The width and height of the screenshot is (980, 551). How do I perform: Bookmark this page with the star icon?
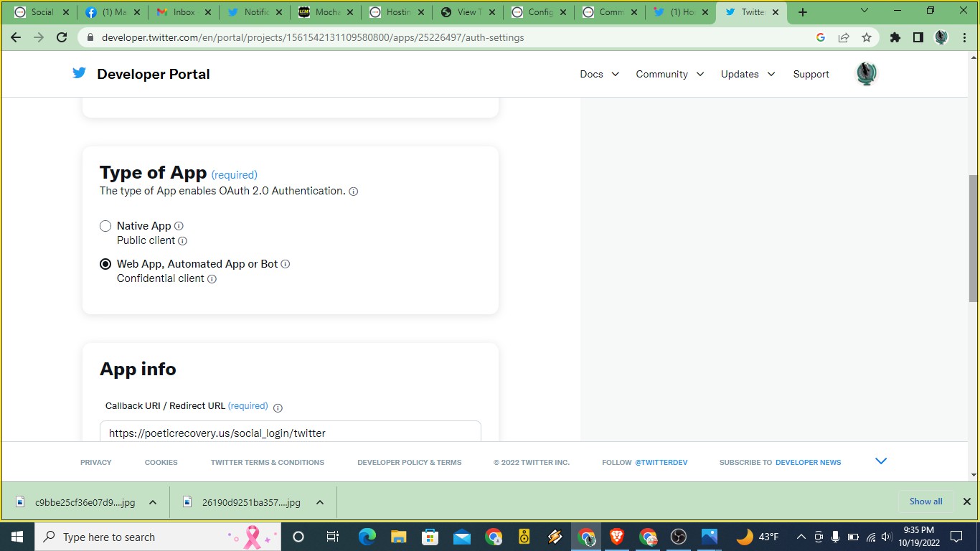pyautogui.click(x=867, y=37)
